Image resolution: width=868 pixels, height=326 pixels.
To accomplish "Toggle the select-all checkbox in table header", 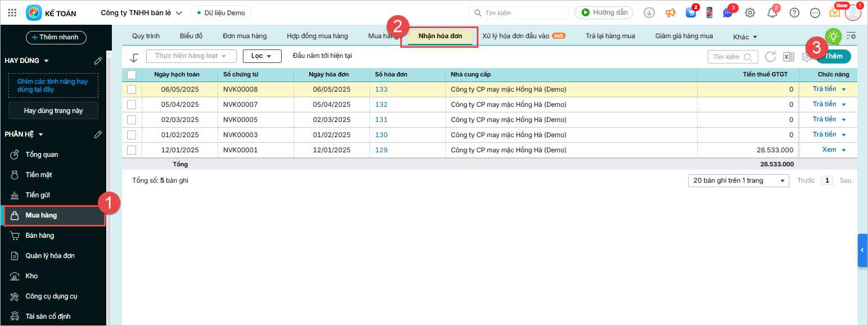I will (x=132, y=74).
